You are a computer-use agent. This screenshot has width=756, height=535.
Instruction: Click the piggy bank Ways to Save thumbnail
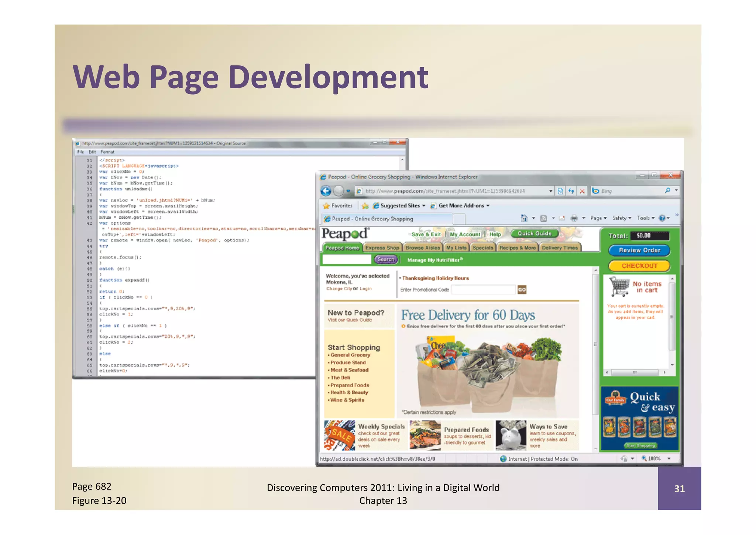coord(511,435)
